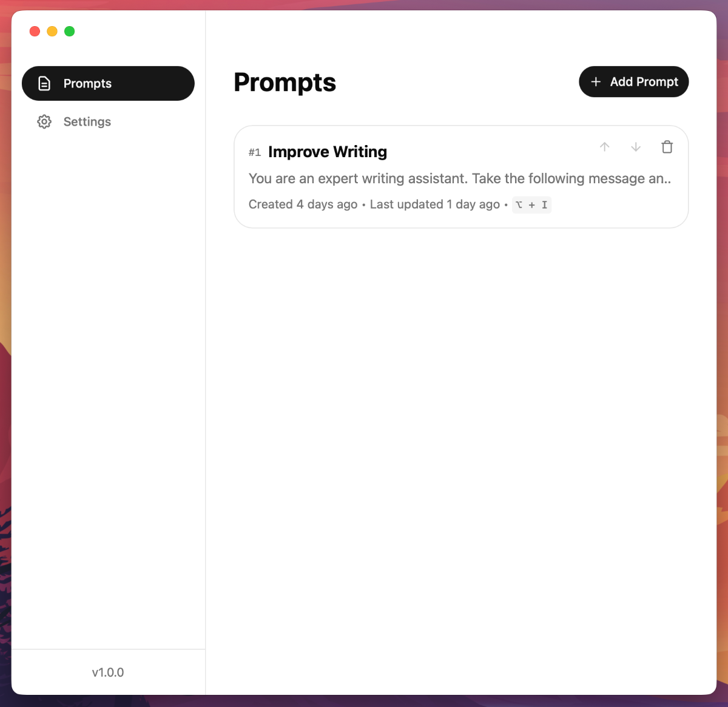
Task: Open the Settings section label in sidebar
Action: pyautogui.click(x=87, y=121)
